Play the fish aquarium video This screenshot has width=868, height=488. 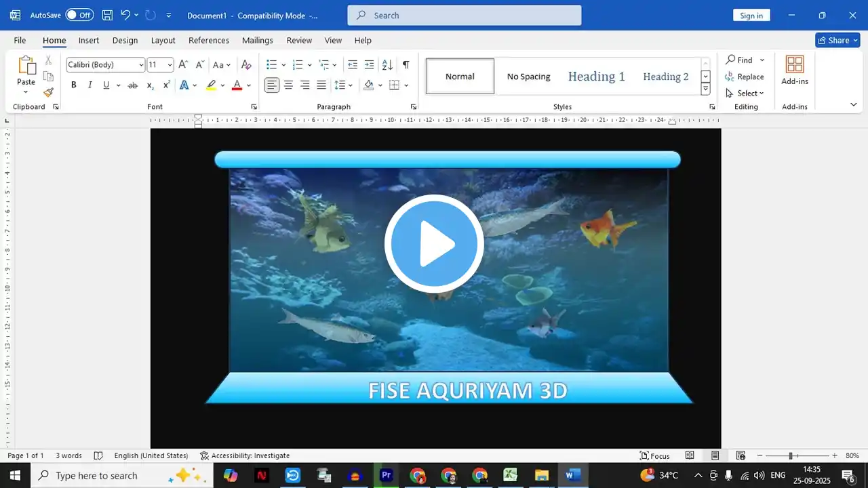434,243
